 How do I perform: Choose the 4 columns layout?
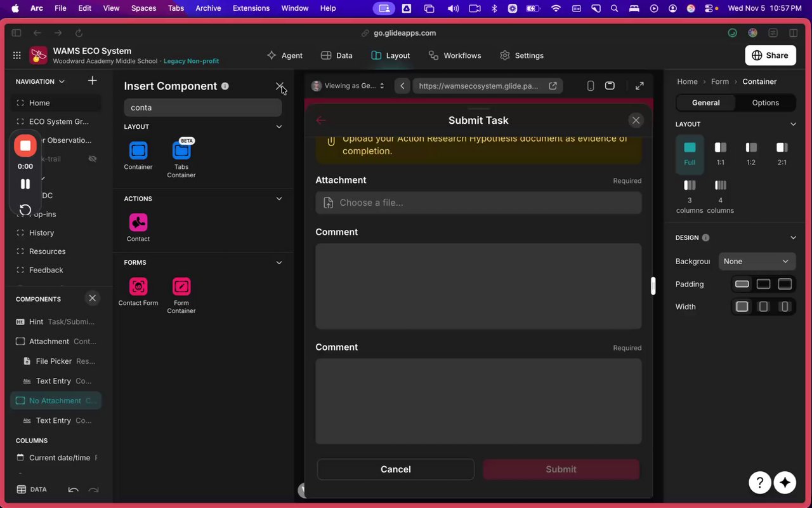click(x=721, y=196)
